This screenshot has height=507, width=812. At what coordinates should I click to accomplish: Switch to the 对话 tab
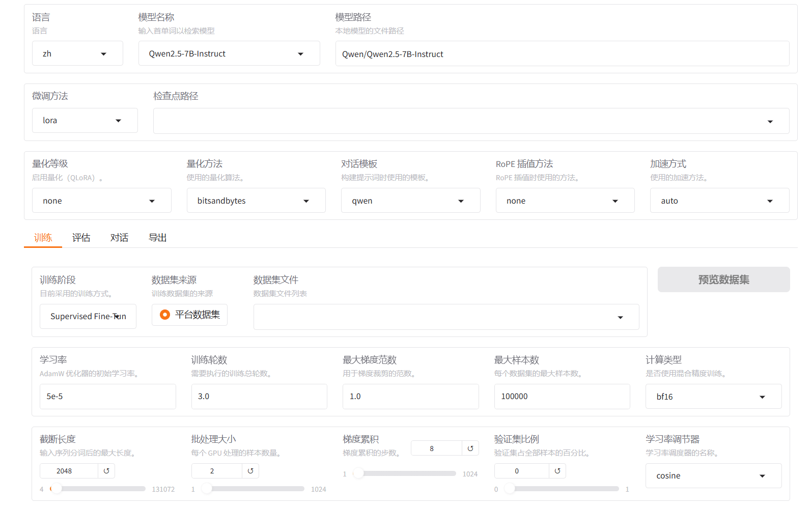pyautogui.click(x=119, y=238)
